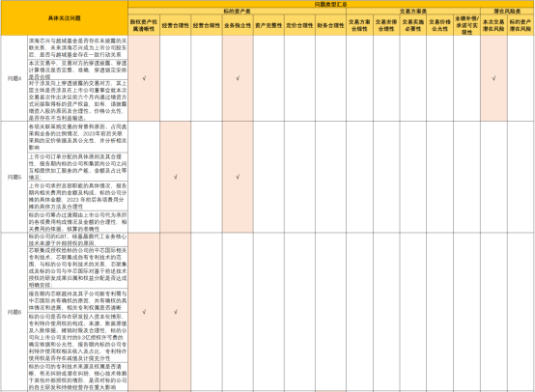The image size is (535, 392).
Task: Click the 问题5 row label
Action: [x=14, y=177]
